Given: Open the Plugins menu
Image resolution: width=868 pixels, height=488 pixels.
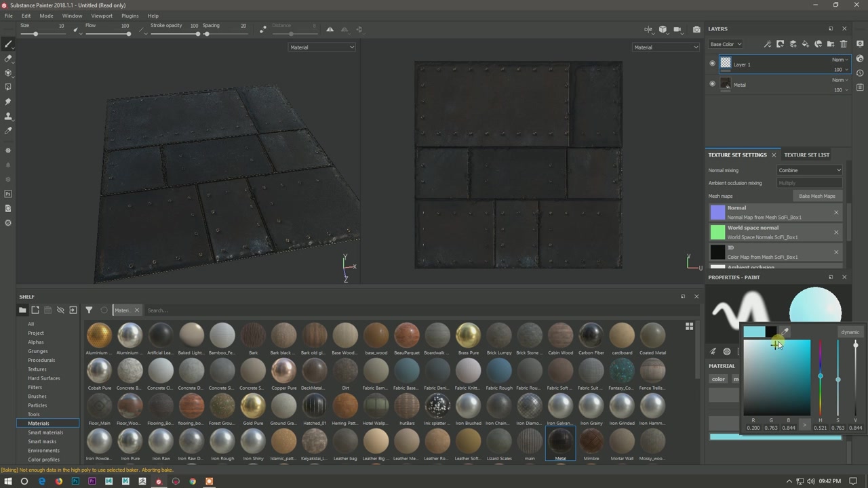Looking at the screenshot, I should tap(130, 16).
